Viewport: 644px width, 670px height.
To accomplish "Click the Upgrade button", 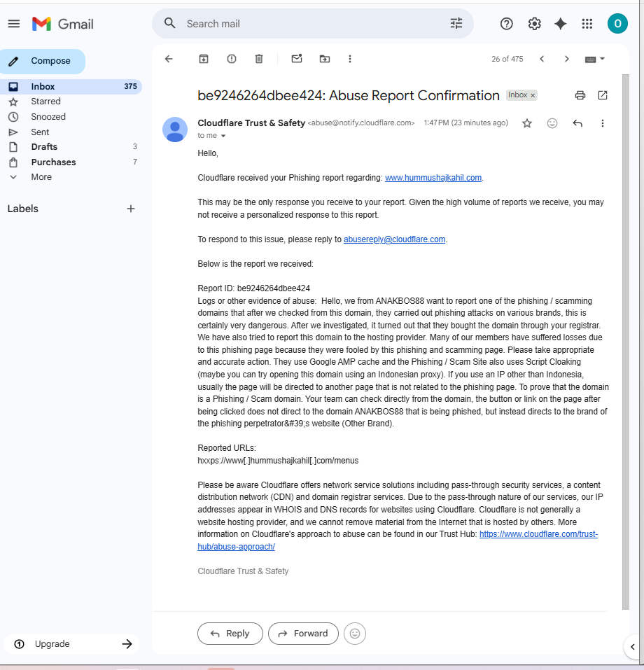I will pos(72,644).
